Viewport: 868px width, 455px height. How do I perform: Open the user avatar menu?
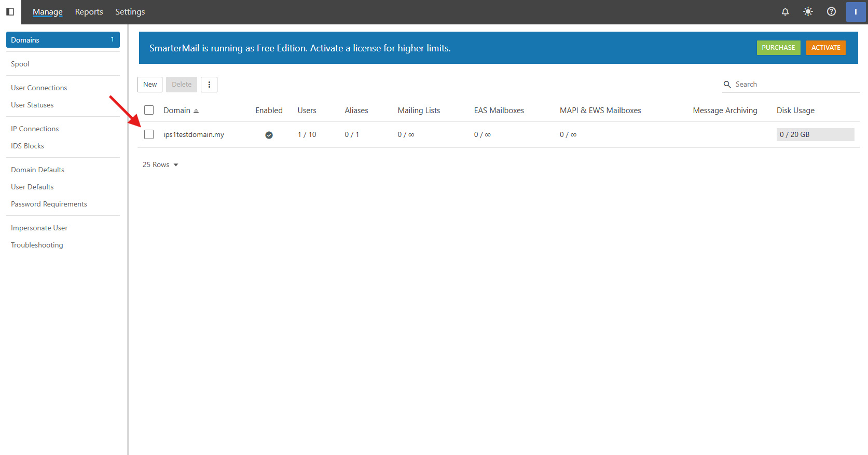[855, 11]
